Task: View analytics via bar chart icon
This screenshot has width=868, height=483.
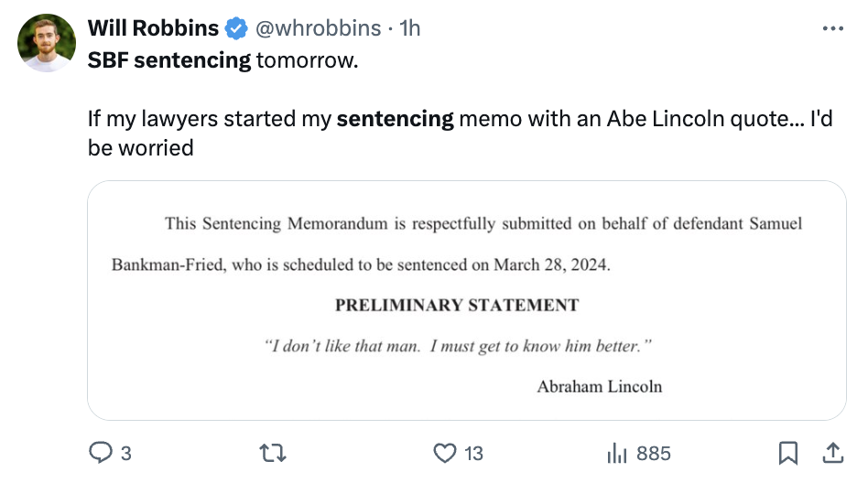Action: 617,453
